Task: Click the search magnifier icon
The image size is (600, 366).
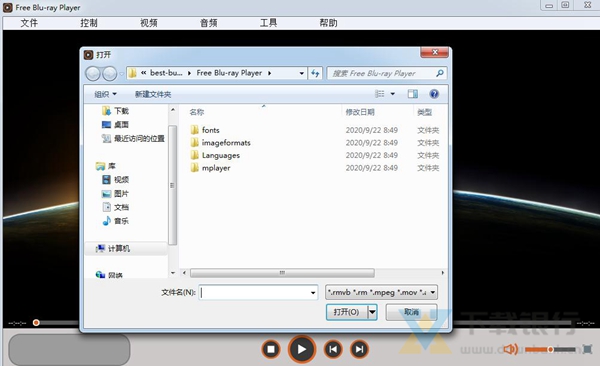Action: 440,73
